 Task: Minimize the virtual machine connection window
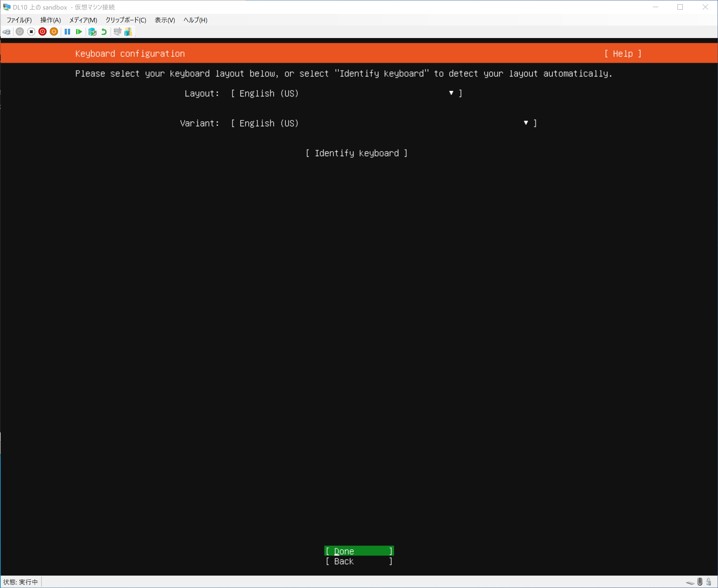tap(655, 7)
